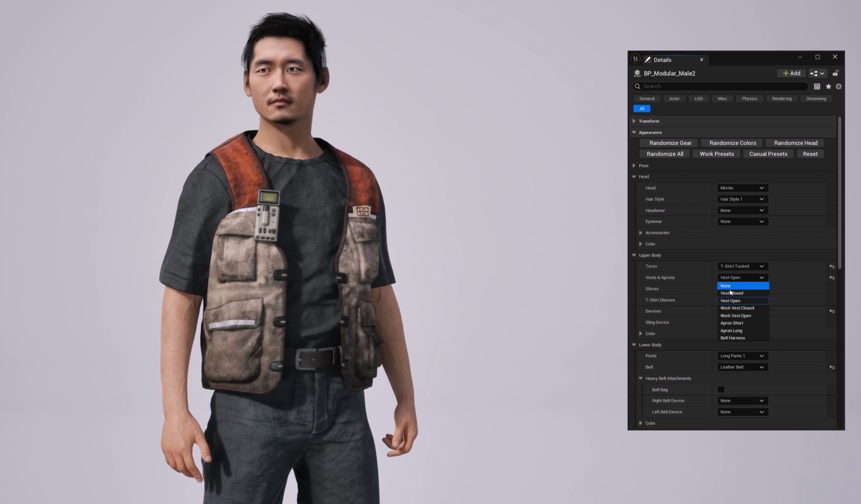Toggle the Physics filter on
The height and width of the screenshot is (504, 861).
(749, 99)
